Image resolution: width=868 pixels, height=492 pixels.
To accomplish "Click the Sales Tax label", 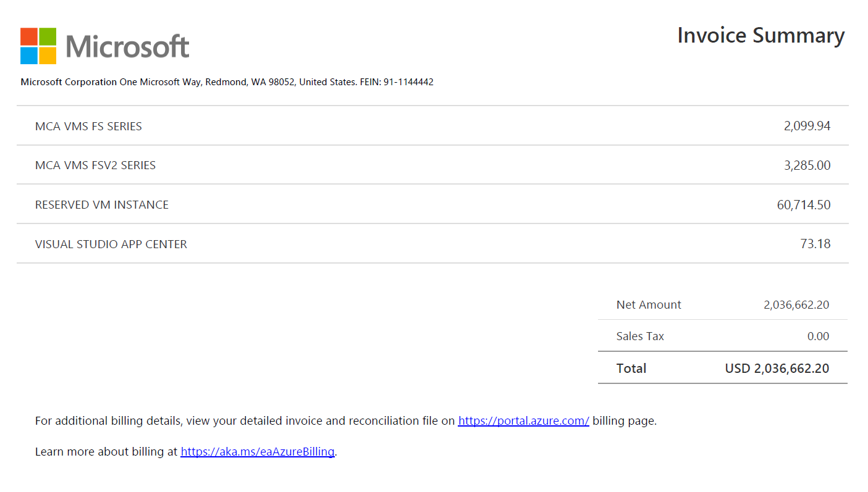I will click(640, 336).
